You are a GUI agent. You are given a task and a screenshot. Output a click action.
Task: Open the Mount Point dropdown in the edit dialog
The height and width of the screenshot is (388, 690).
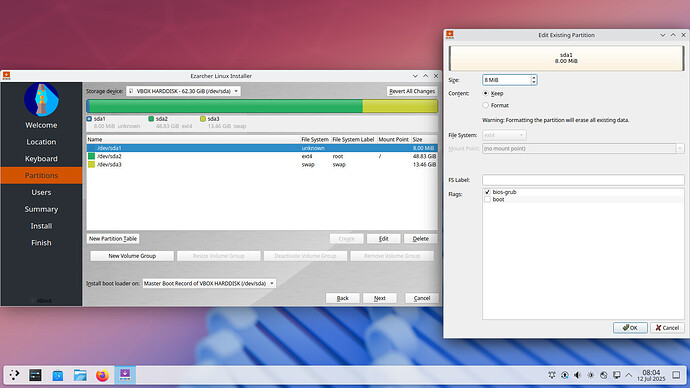[583, 148]
